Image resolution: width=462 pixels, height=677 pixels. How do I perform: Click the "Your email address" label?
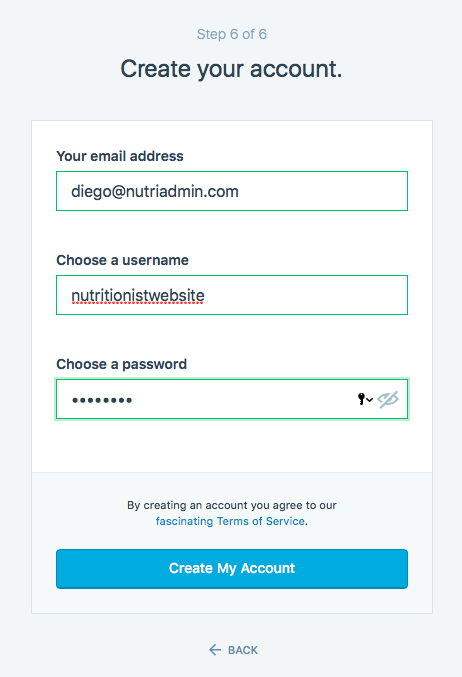coord(120,156)
